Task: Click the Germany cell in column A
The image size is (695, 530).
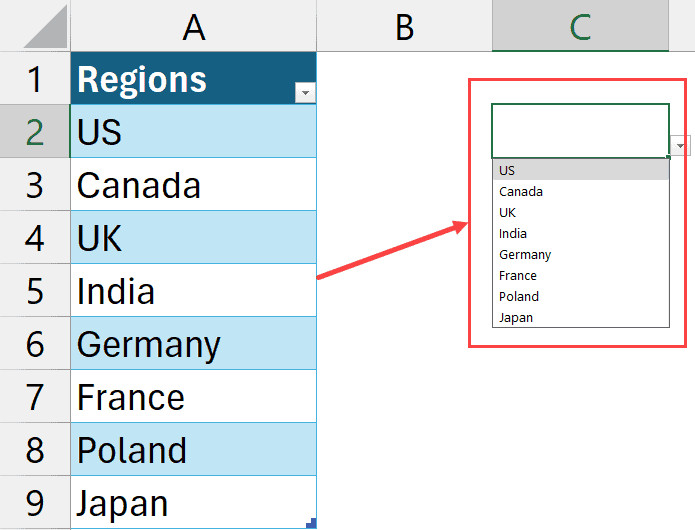Action: pos(193,344)
